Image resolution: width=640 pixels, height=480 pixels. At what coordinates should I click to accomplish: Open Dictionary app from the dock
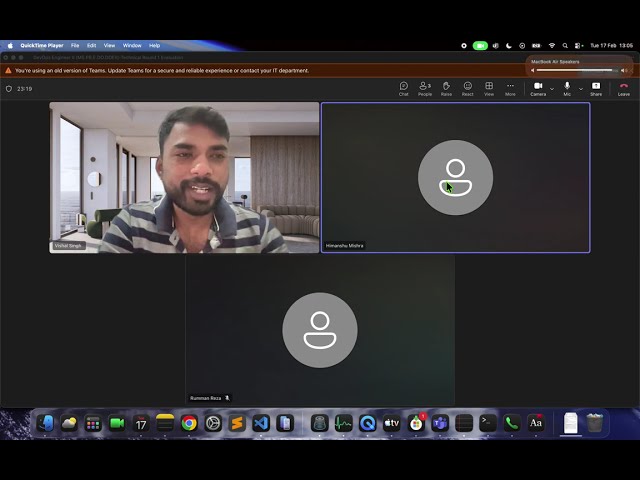pos(536,423)
